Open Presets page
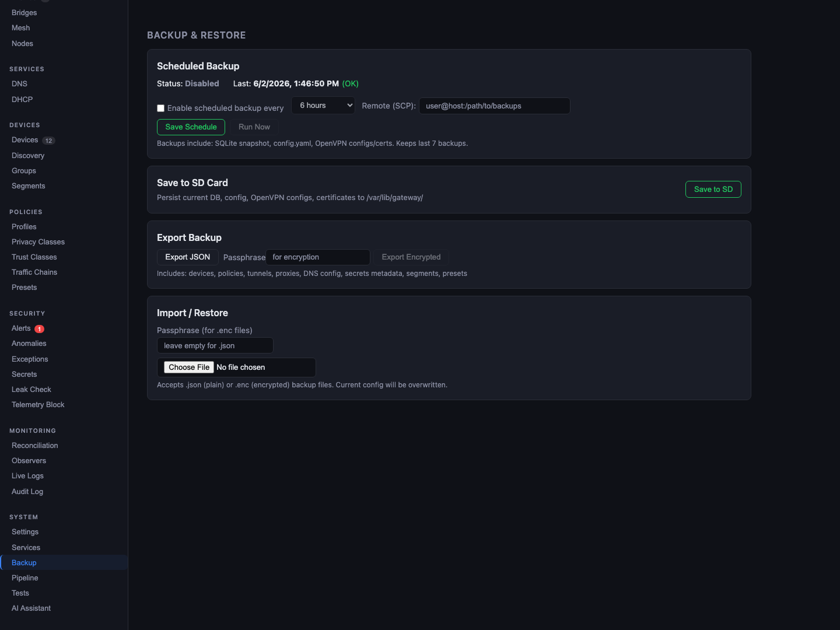 pyautogui.click(x=24, y=288)
